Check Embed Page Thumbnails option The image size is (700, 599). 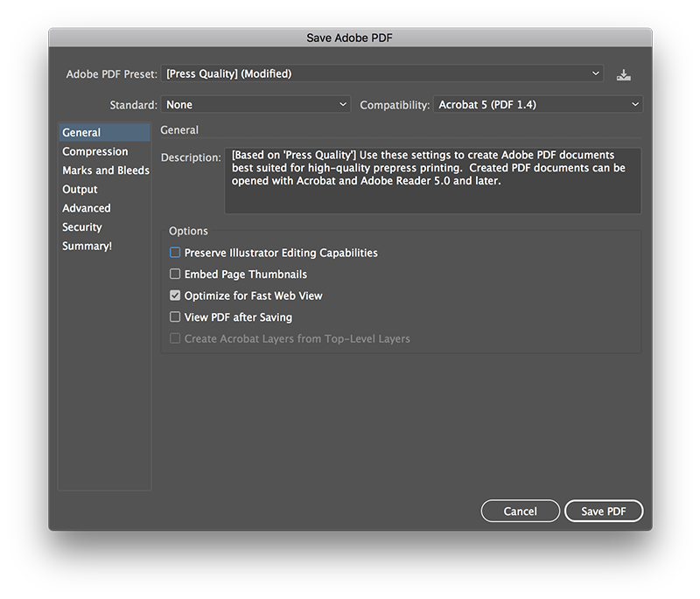(x=175, y=274)
